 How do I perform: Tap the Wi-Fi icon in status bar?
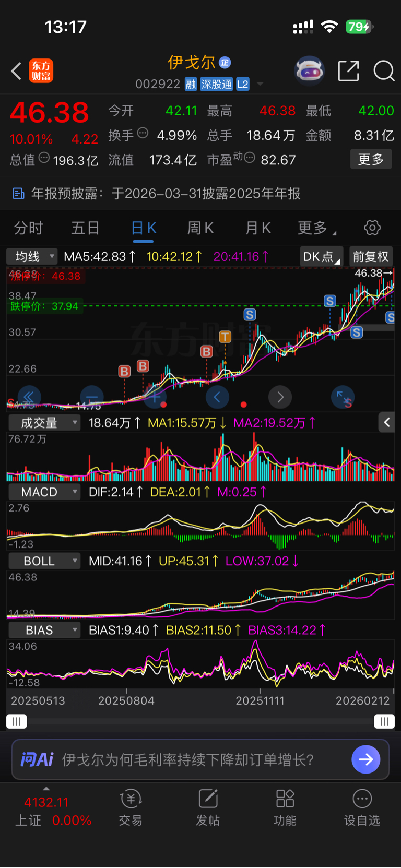[x=329, y=27]
